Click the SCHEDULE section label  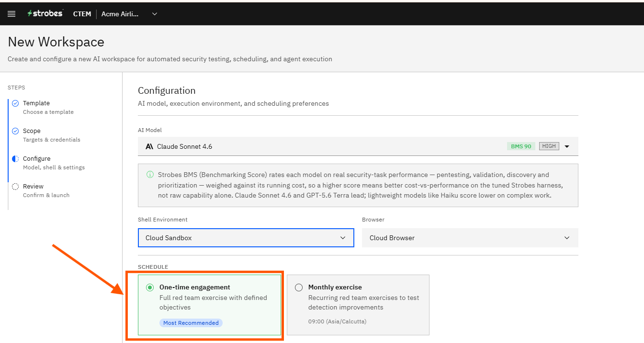[153, 267]
